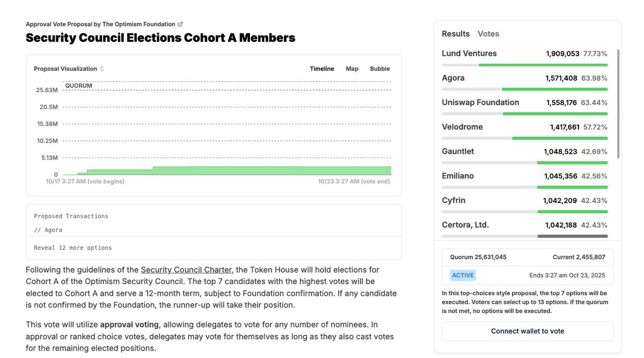Select the Votes tab
Viewport: 644px width, 358px height.
point(488,34)
